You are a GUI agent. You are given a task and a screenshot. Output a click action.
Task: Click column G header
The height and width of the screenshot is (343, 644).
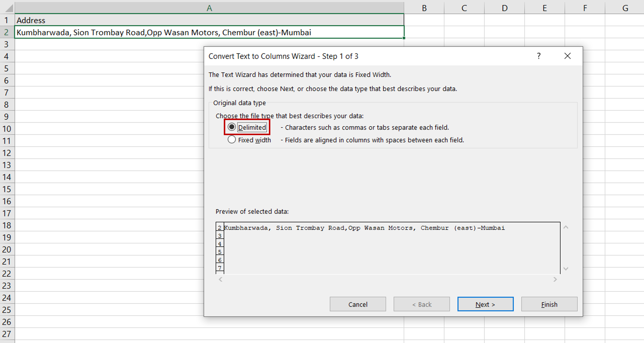(x=625, y=8)
